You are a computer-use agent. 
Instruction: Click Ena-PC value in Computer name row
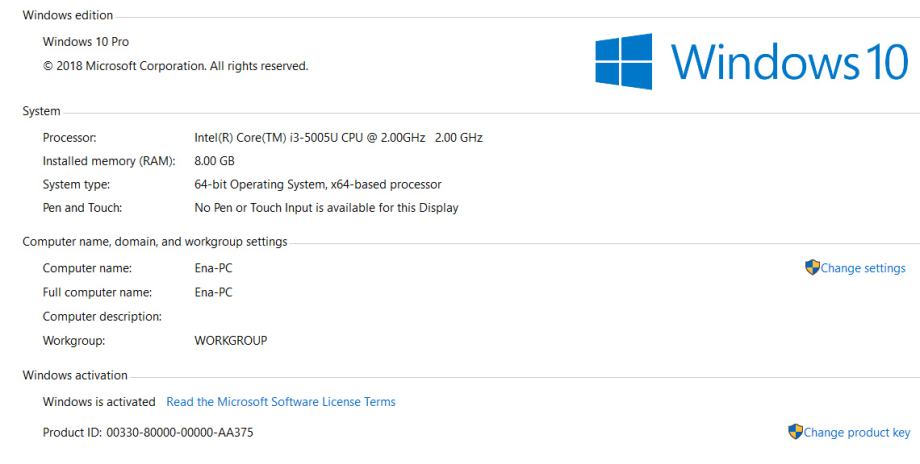click(213, 268)
